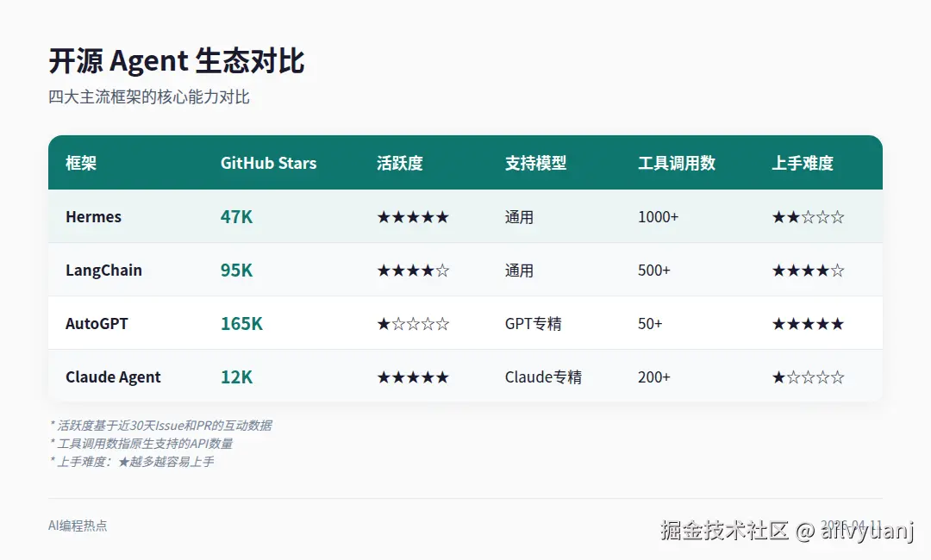Click the AutoGPT activity star rating
931x560 pixels.
click(413, 324)
